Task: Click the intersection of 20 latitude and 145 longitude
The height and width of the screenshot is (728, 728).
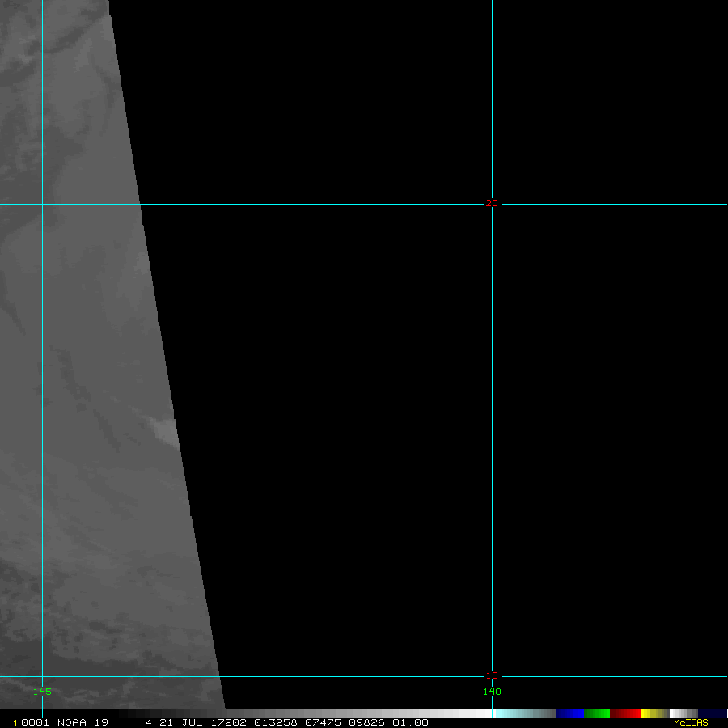Action: pyautogui.click(x=42, y=204)
